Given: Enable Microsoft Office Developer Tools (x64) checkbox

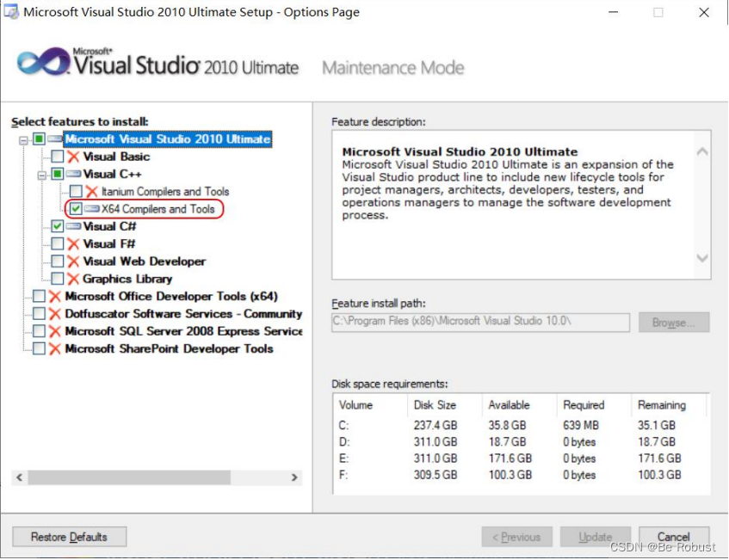Looking at the screenshot, I should (39, 296).
